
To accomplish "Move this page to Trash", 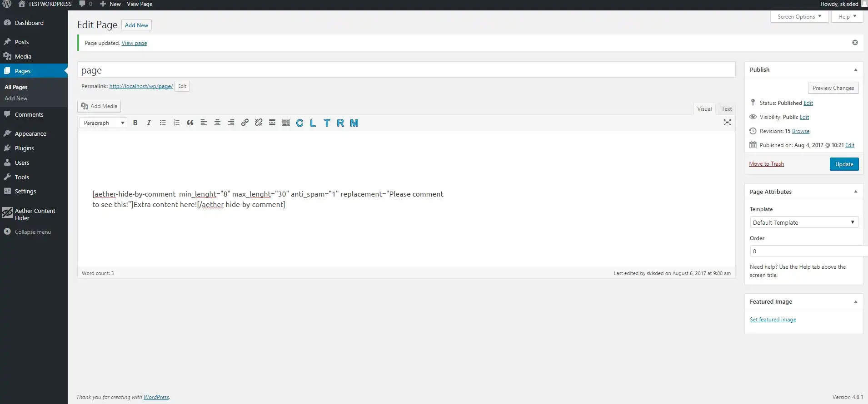I will tap(766, 164).
